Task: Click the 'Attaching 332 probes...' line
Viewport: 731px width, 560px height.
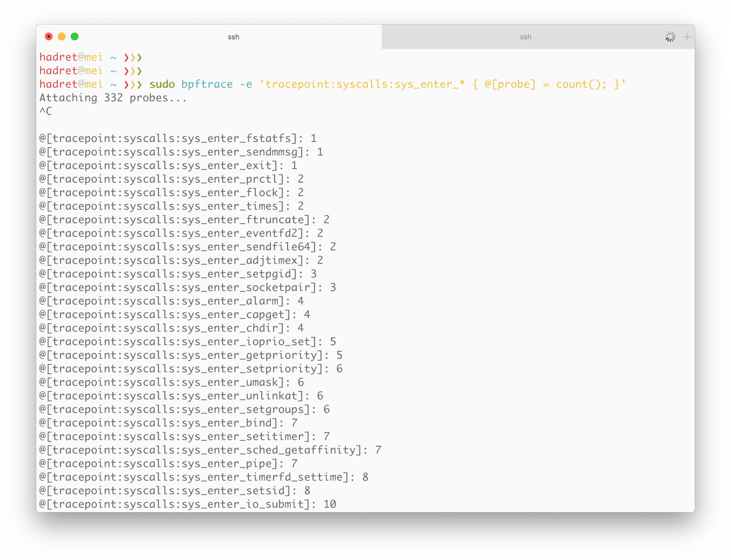Action: point(113,98)
